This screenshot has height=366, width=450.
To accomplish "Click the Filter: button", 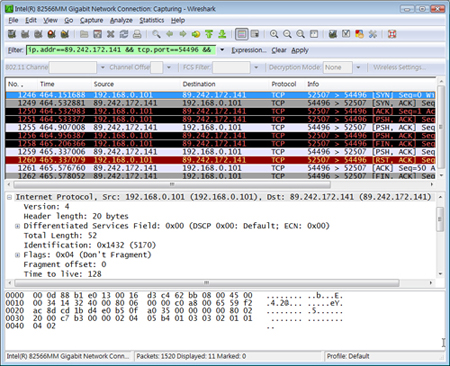I will [16, 50].
